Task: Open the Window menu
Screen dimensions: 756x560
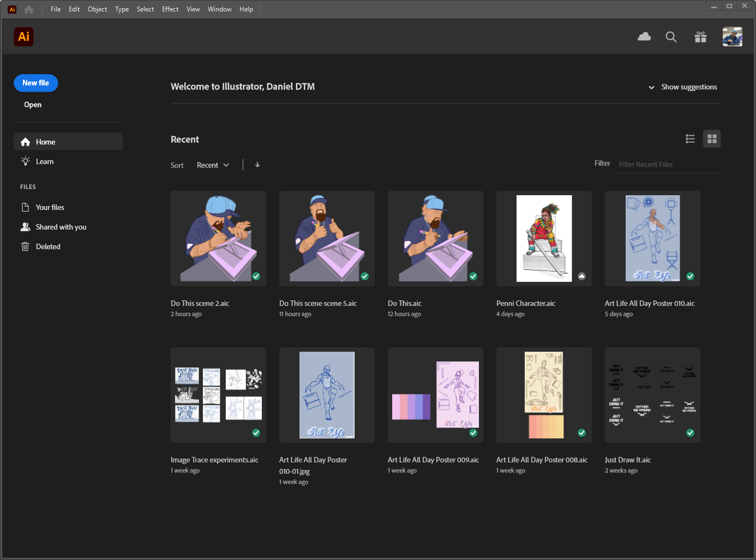Action: click(x=219, y=9)
